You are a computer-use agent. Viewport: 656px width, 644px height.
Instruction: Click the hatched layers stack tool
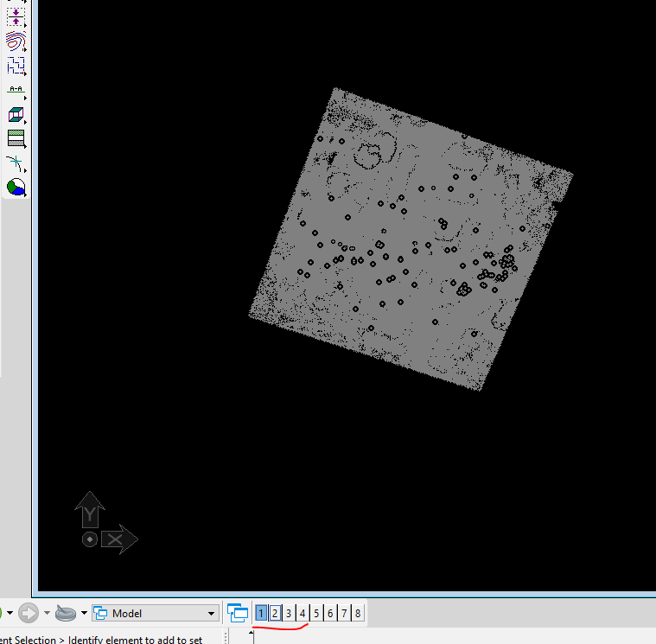pyautogui.click(x=16, y=138)
